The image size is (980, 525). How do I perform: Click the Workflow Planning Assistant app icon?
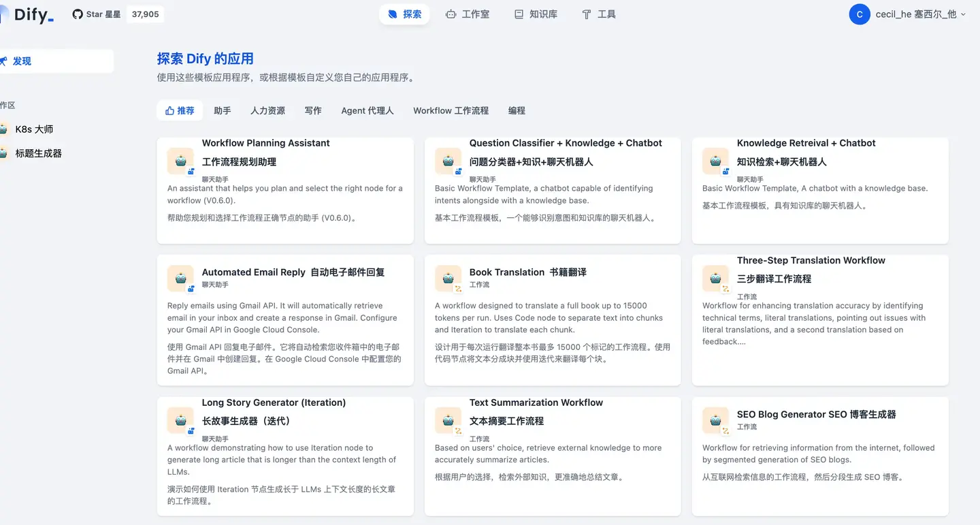pos(180,161)
